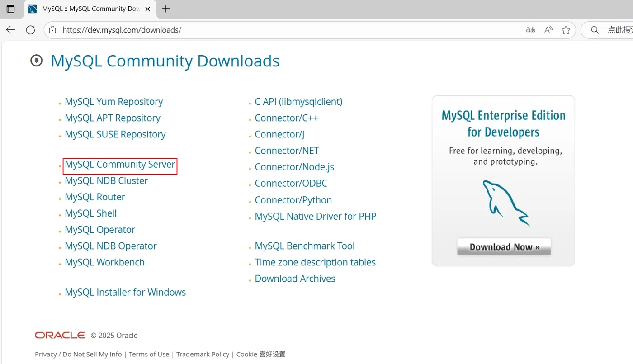Image resolution: width=633 pixels, height=364 pixels.
Task: Open the Terms of Use footer link
Action: [x=149, y=354]
